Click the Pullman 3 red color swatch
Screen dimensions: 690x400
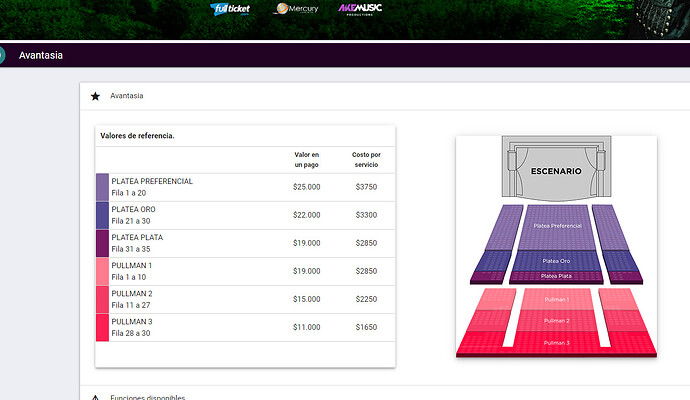tap(102, 327)
